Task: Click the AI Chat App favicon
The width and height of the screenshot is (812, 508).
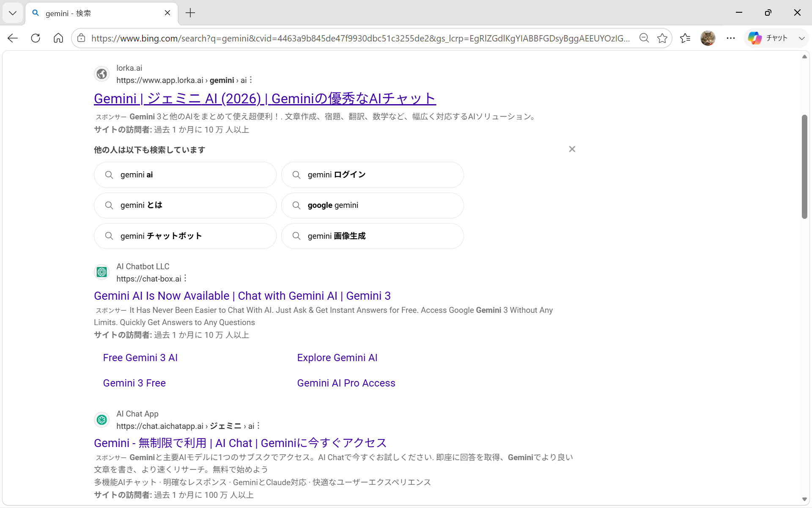Action: point(101,420)
